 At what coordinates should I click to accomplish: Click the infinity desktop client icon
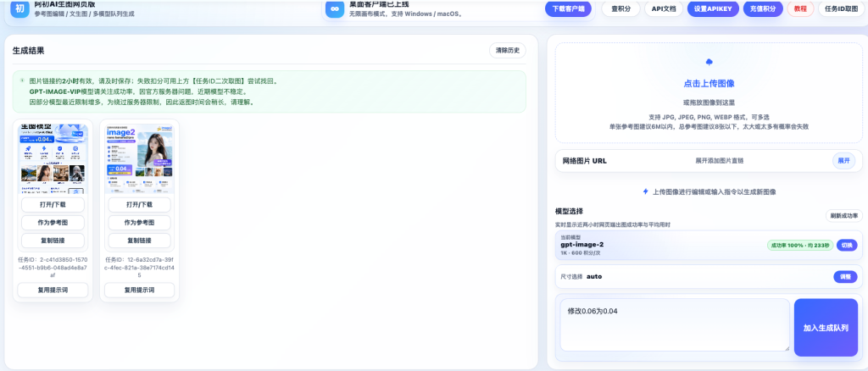[x=334, y=8]
